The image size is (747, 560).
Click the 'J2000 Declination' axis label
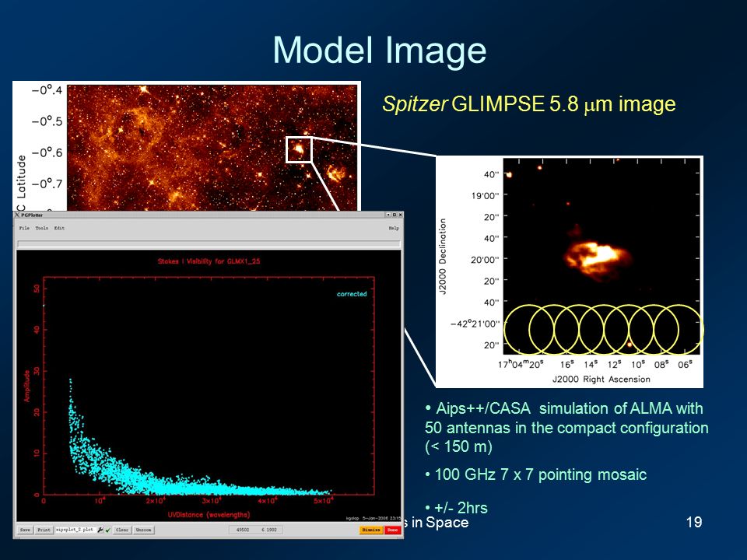click(443, 257)
